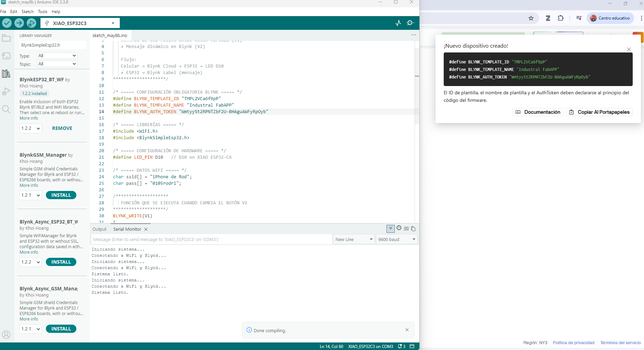Open version dropdown for BlynkGSM_Manager
The height and width of the screenshot is (350, 644).
pyautogui.click(x=30, y=195)
